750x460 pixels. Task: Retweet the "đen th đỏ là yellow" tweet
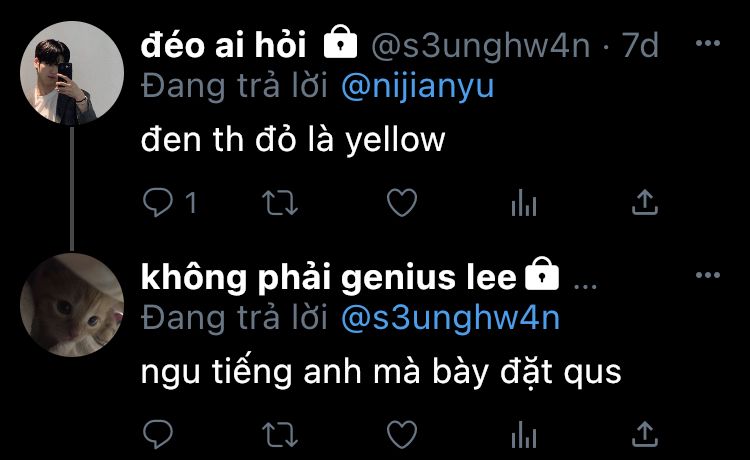280,203
